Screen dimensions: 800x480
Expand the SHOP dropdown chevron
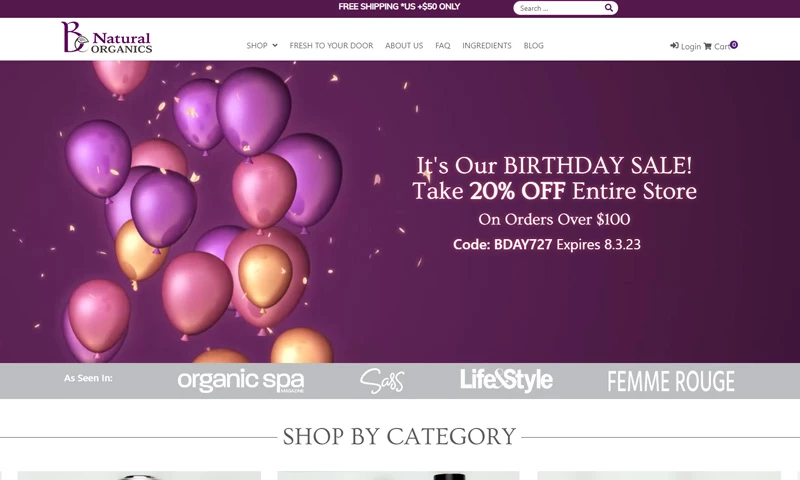click(275, 45)
